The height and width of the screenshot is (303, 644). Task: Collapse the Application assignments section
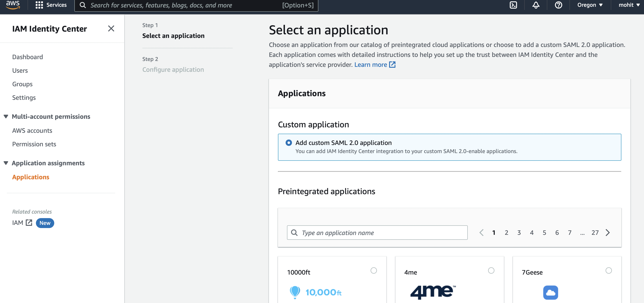(5, 163)
